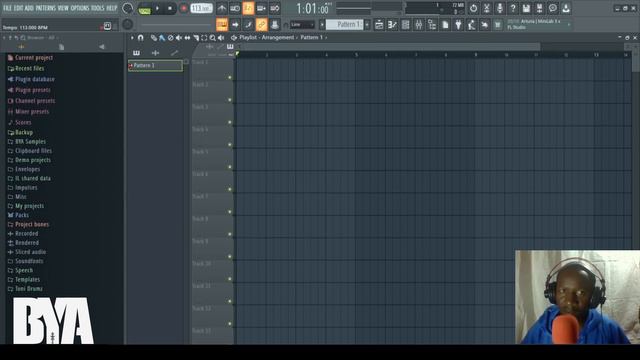Select the Slice tool in playlist toolbar
The width and height of the screenshot is (640, 360).
tap(196, 38)
